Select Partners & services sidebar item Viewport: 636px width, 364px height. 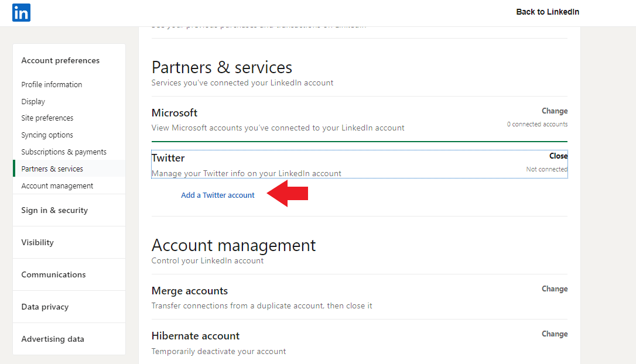click(52, 169)
